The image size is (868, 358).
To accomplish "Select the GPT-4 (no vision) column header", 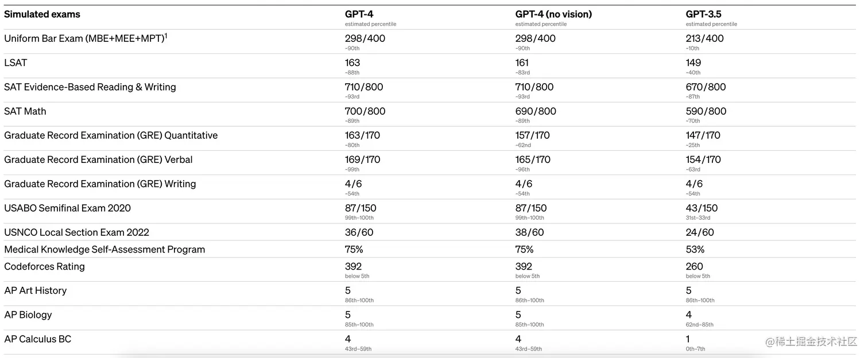I will [x=553, y=14].
